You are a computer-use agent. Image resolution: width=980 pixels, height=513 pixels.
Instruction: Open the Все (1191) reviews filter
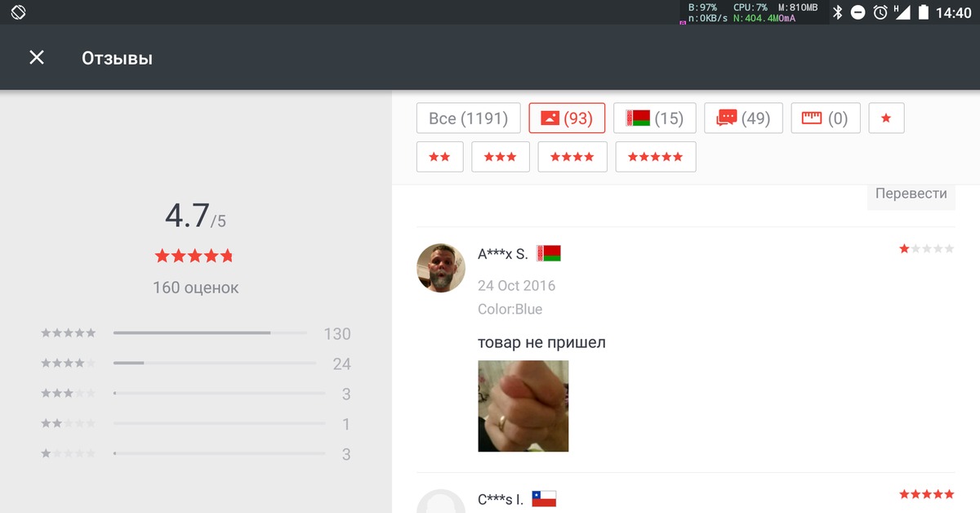tap(469, 118)
